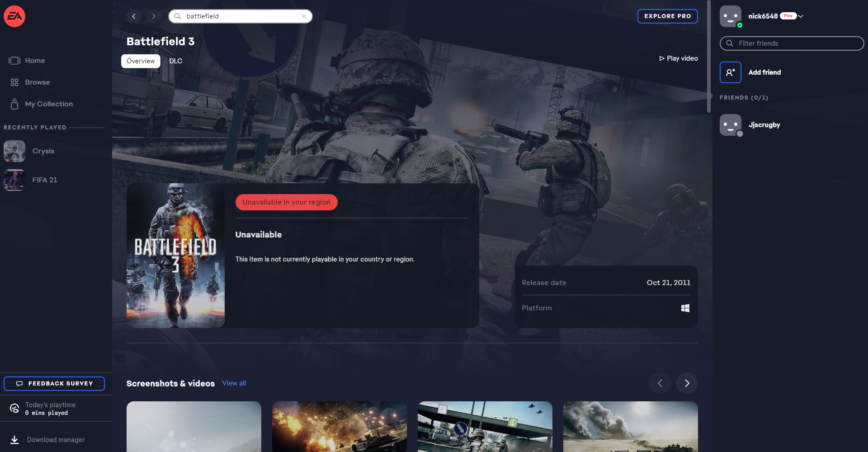This screenshot has height=452, width=868.
Task: Open the Download manager
Action: [55, 440]
